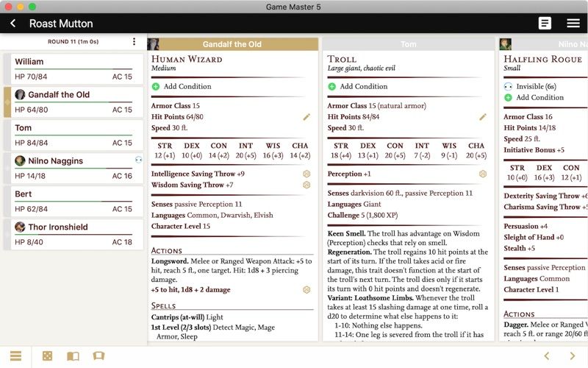Click the ROUND 11 (1m 0s) label

73,41
